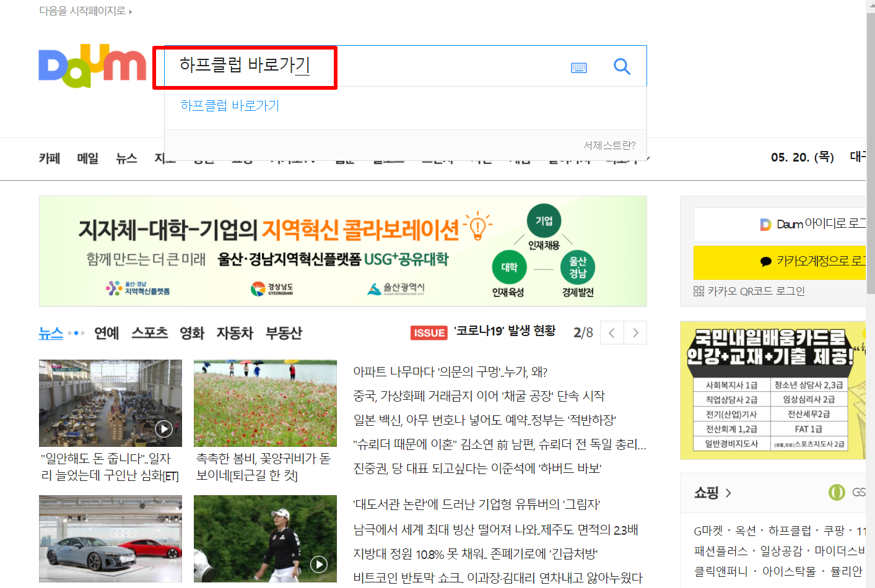The height and width of the screenshot is (588, 875).
Task: Click the G마켓 shopping link
Action: click(708, 530)
